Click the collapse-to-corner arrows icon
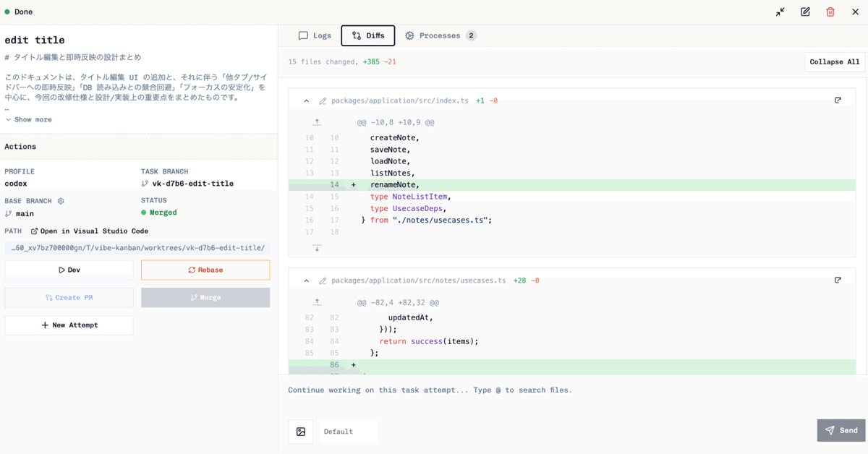Image resolution: width=868 pixels, height=454 pixels. [780, 12]
